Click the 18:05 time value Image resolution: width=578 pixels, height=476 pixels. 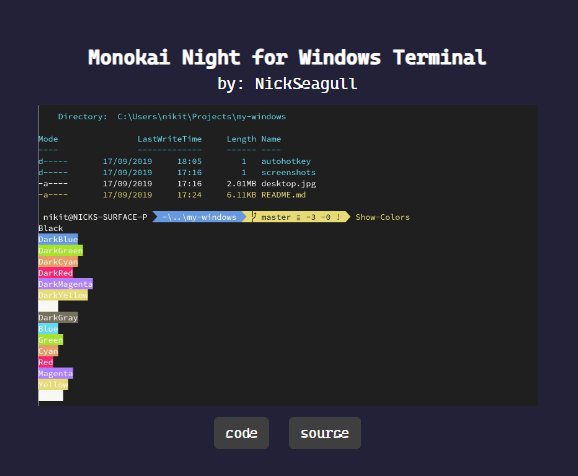(189, 161)
